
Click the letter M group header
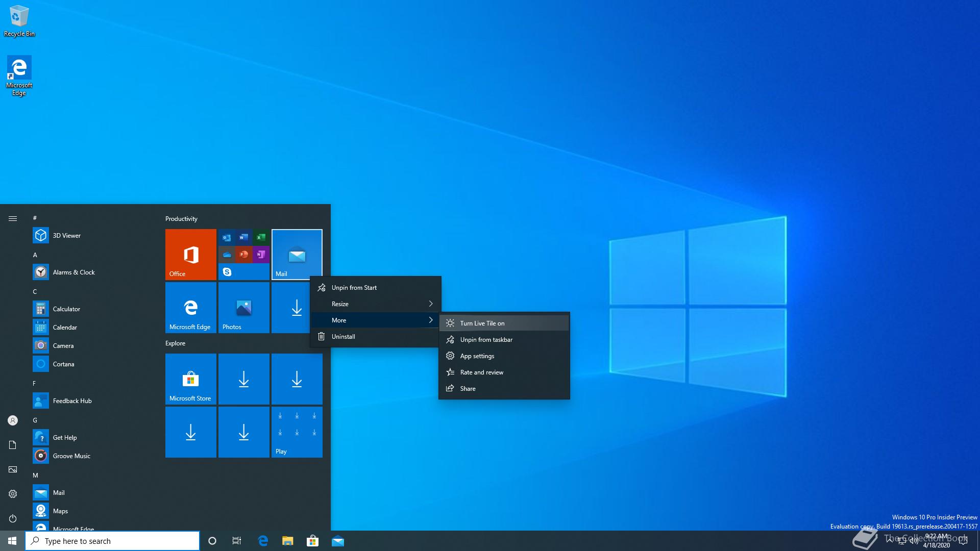pyautogui.click(x=35, y=475)
